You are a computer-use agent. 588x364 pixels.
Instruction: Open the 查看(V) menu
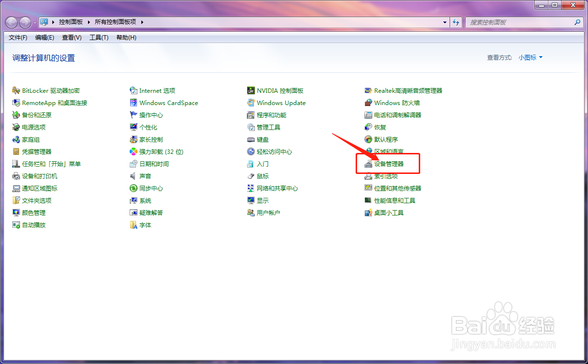tap(72, 38)
